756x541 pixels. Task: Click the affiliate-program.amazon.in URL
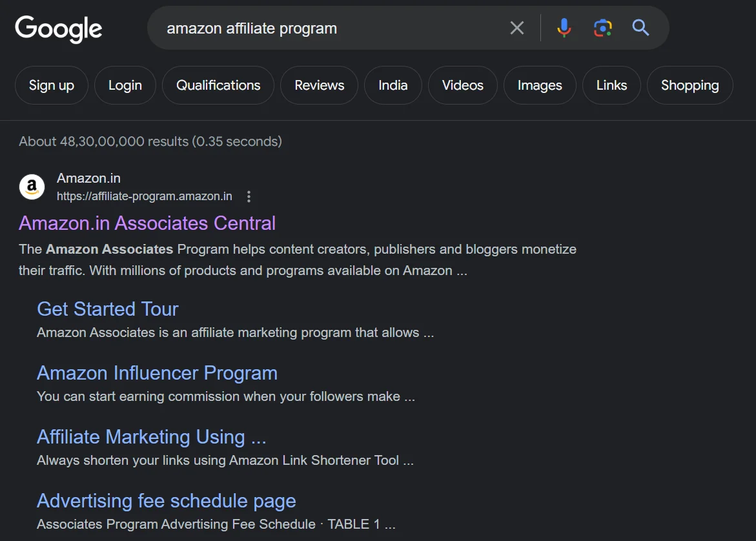point(145,197)
